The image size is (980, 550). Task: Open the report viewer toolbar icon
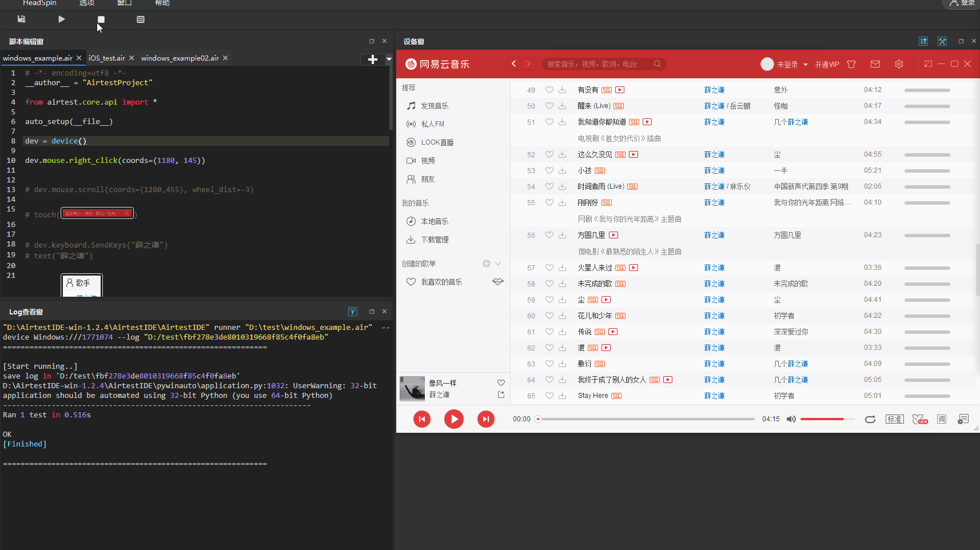pos(141,19)
